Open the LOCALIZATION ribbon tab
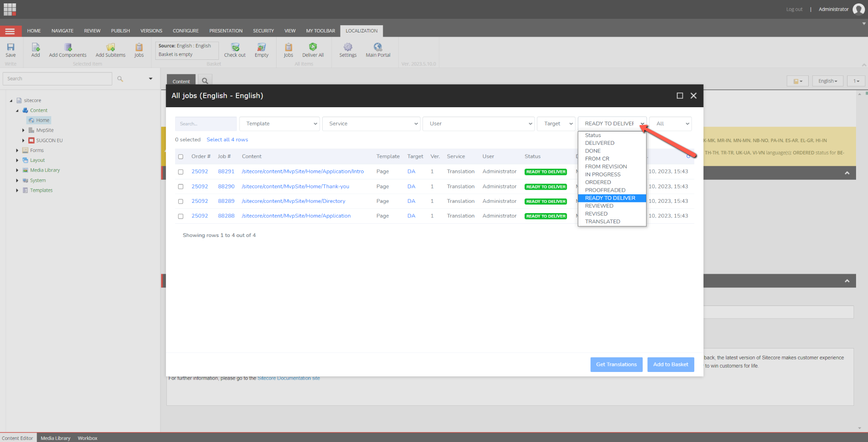Screen dimensions: 868x442 click(x=361, y=31)
